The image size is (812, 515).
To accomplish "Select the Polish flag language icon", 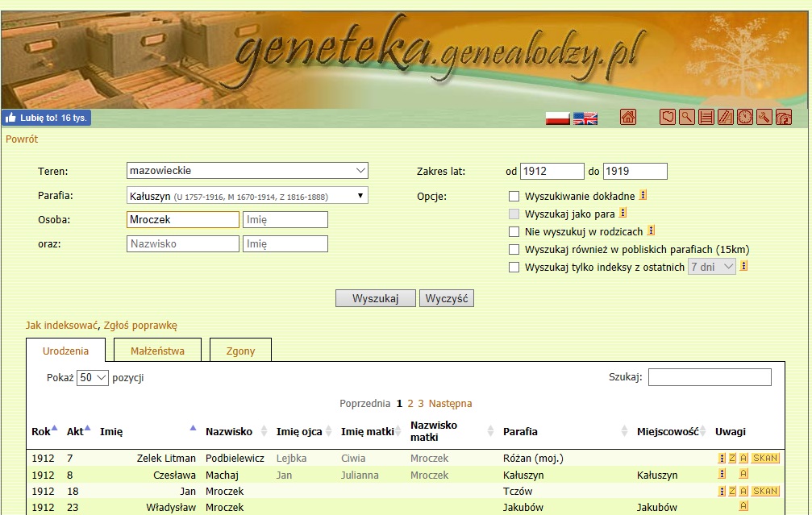I will pyautogui.click(x=558, y=118).
